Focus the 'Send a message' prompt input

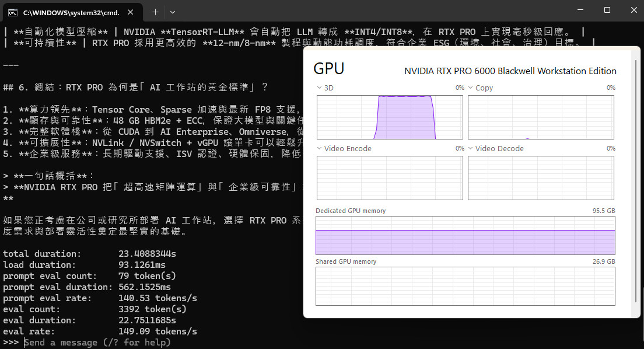[x=97, y=343]
